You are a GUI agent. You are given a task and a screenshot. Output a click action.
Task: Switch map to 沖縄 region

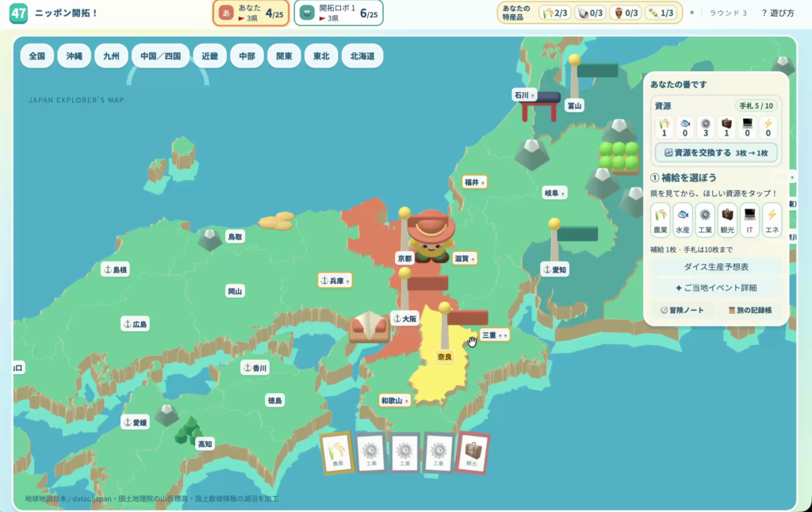point(74,56)
